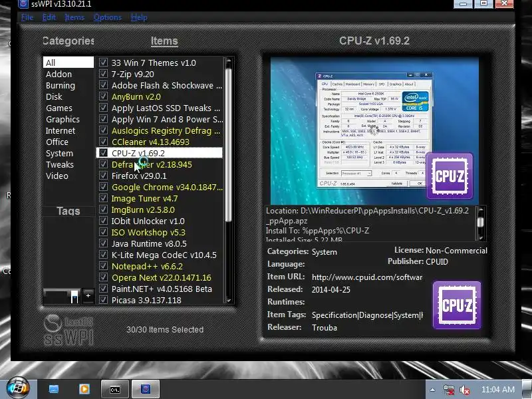Select K-Lite Mega CodeC v10.4.5 item
Viewport: 532px width, 399px height.
coord(164,255)
